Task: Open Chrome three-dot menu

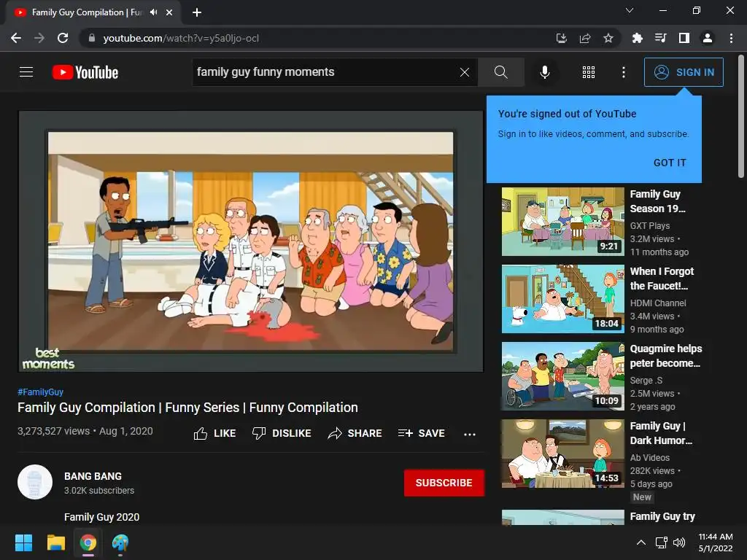Action: pos(731,38)
